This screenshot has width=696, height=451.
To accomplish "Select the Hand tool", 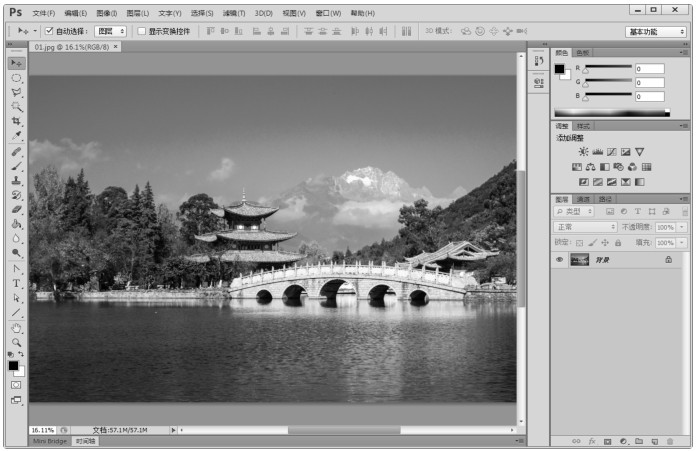I will click(x=17, y=327).
